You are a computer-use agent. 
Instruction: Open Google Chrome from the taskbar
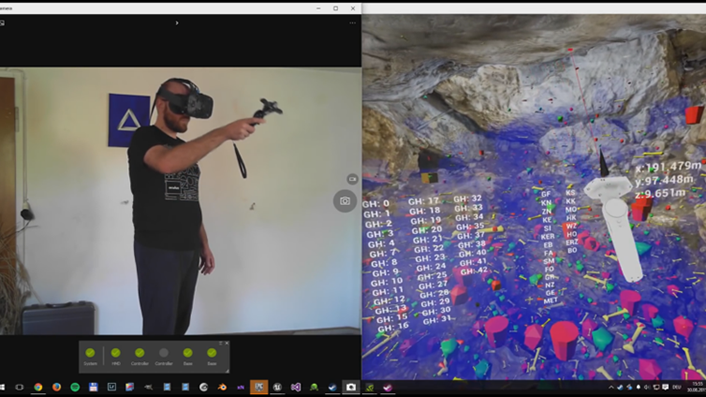tap(38, 387)
